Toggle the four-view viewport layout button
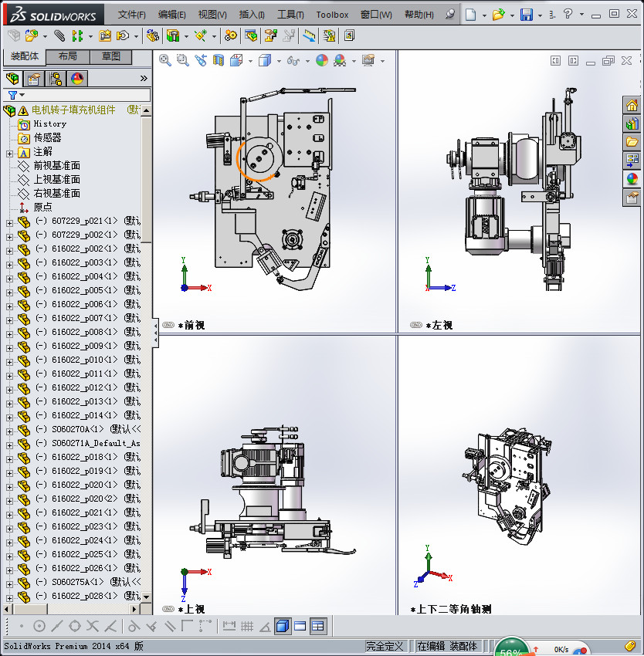This screenshot has height=656, width=644. coord(318,626)
